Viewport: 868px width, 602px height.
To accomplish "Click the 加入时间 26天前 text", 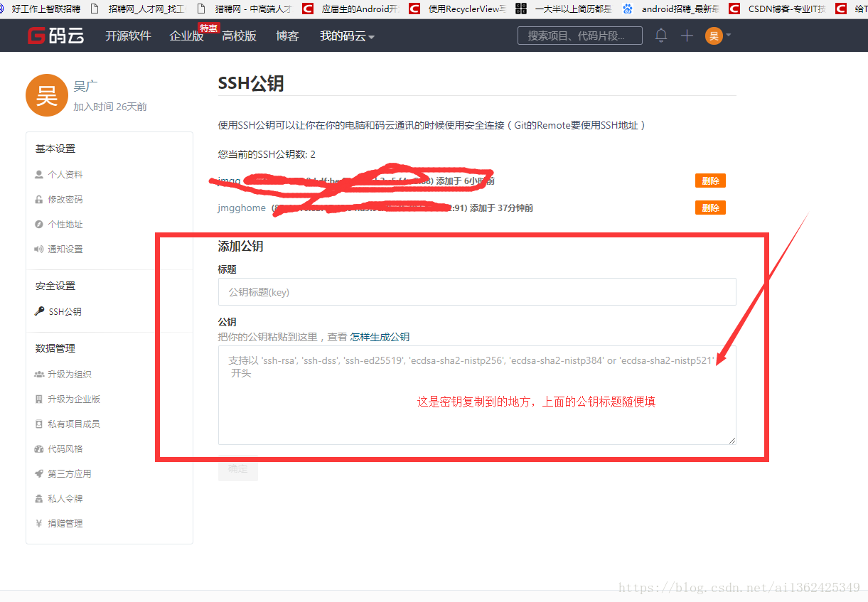I will 110,107.
